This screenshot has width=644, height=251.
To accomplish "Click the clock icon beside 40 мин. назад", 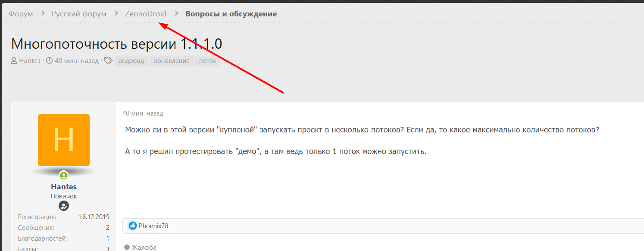I will pyautogui.click(x=49, y=61).
